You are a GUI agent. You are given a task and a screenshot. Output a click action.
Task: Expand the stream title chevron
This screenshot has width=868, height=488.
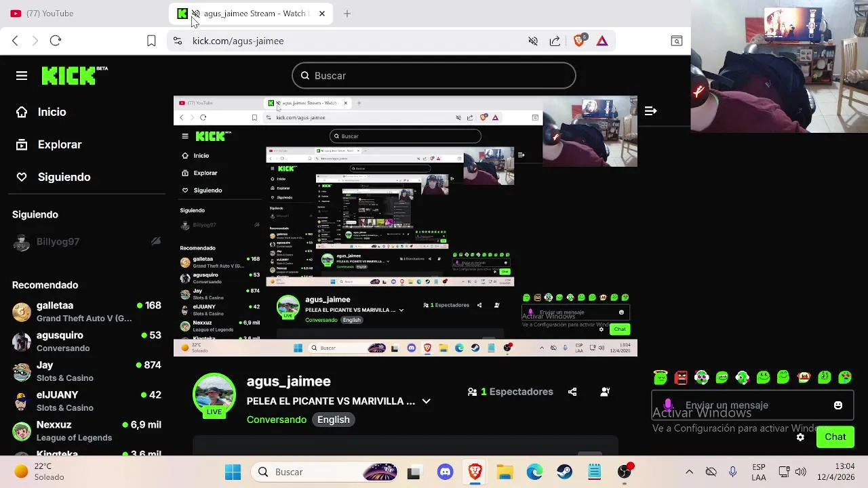pyautogui.click(x=426, y=401)
